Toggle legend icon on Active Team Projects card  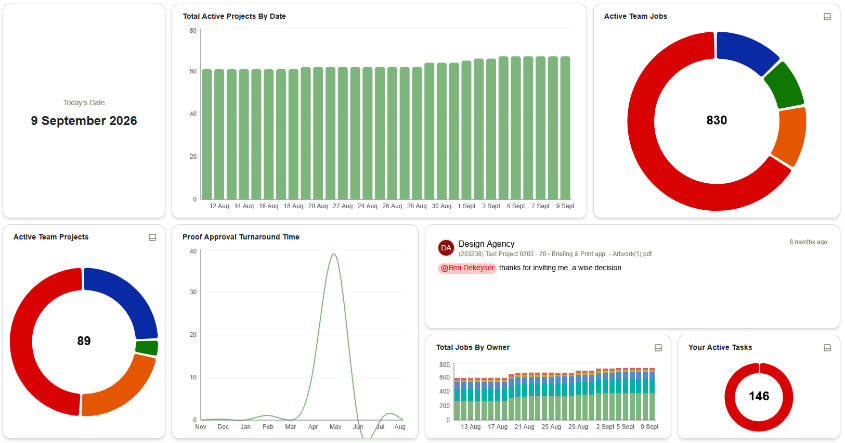click(x=153, y=237)
